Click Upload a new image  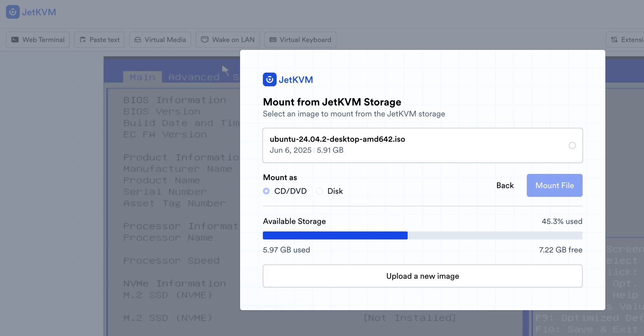pos(422,276)
